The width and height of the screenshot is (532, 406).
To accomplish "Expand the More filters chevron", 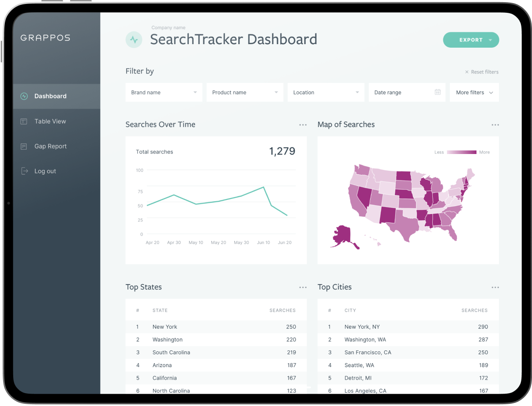I will tap(491, 93).
